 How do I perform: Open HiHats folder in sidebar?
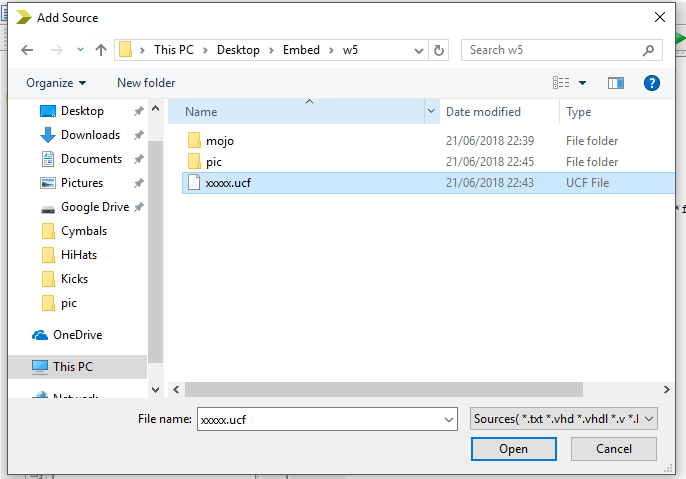pos(79,255)
